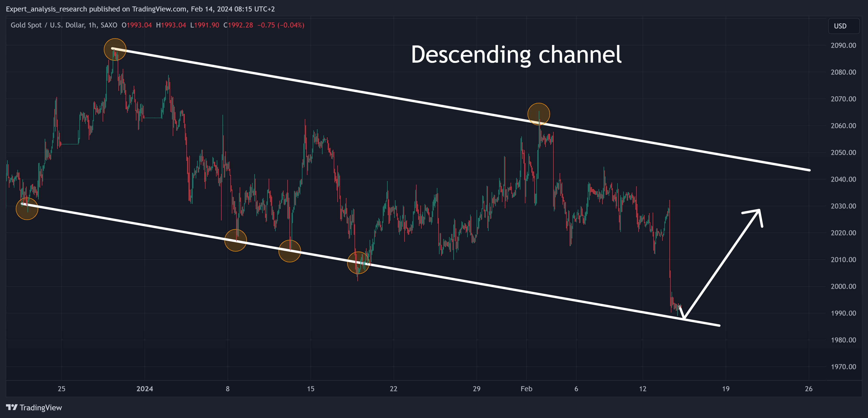The image size is (868, 418).
Task: Click the TradingView logo icon
Action: click(x=12, y=407)
